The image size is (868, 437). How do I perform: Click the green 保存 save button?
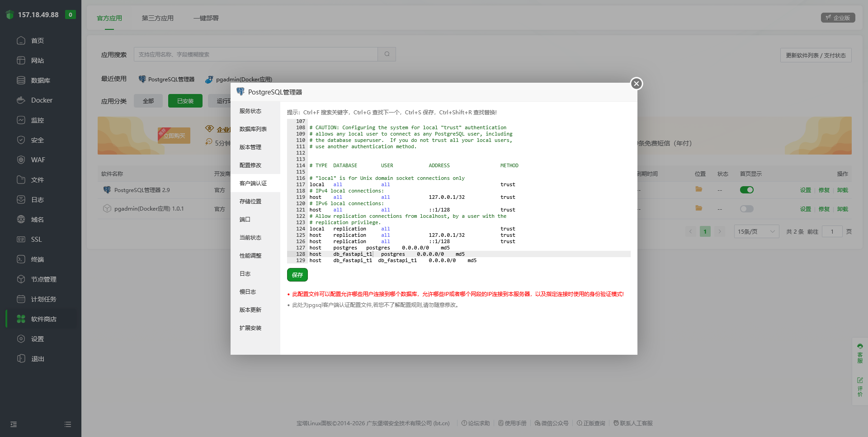click(x=297, y=275)
